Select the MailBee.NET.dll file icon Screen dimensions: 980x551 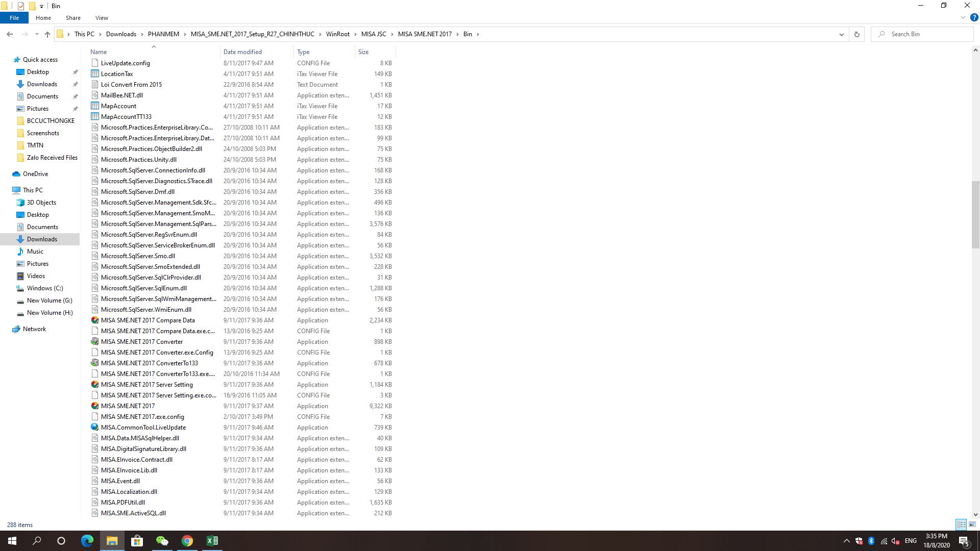95,95
